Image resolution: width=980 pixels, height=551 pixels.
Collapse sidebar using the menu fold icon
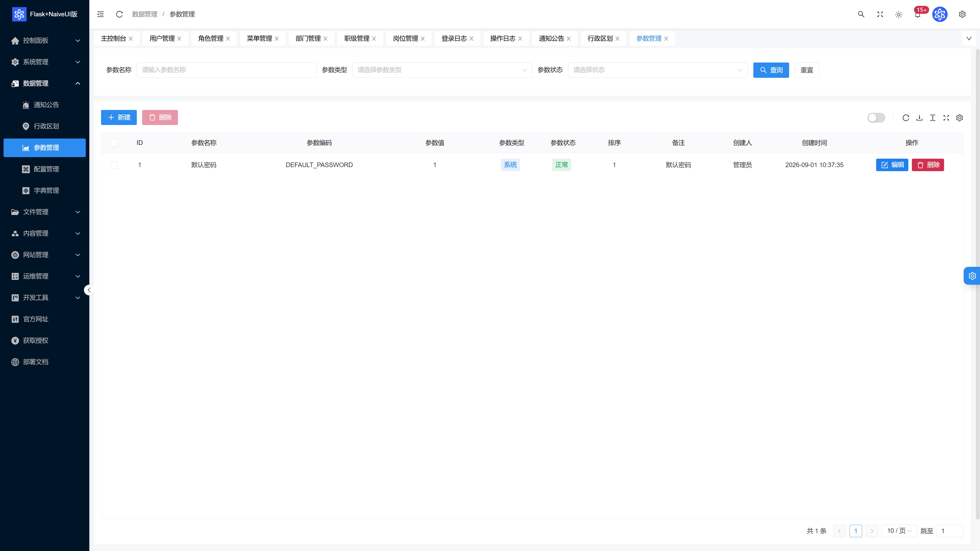(101, 14)
